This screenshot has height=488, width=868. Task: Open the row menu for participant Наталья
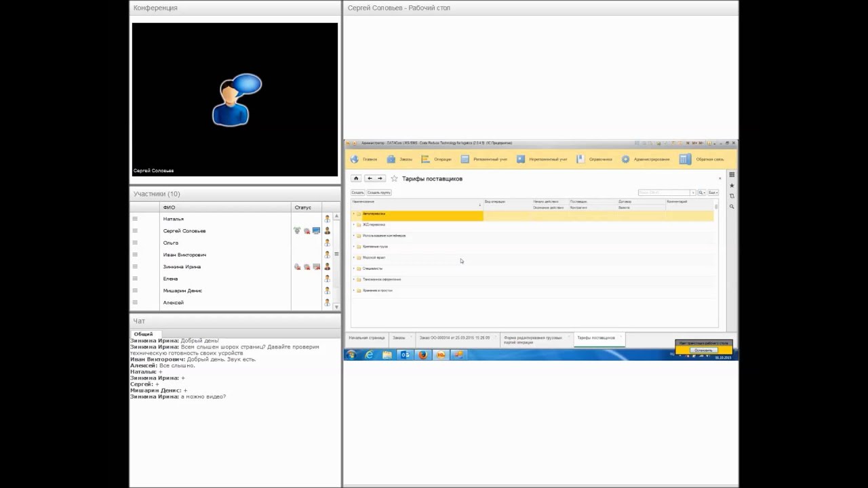coord(135,219)
